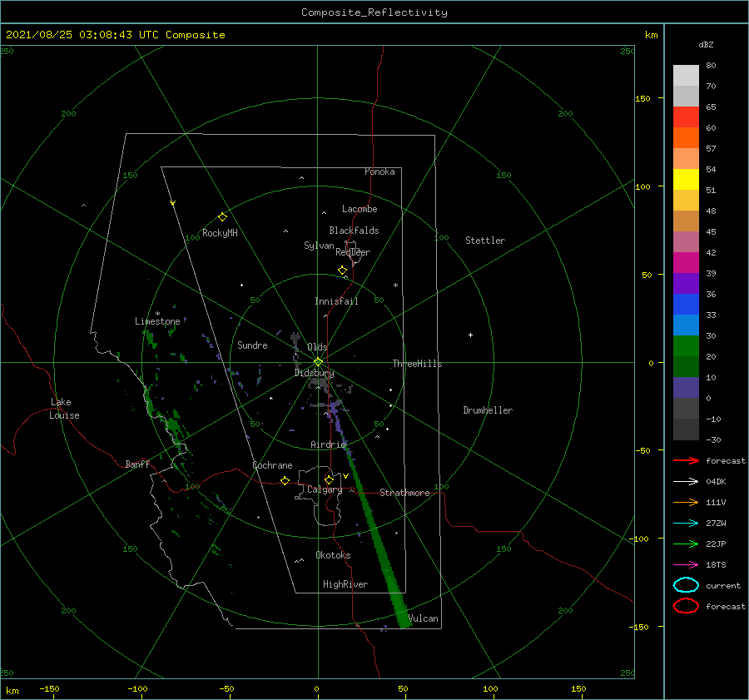Click the Calgary city label
Screen dimensions: 749x700
pyautogui.click(x=325, y=489)
